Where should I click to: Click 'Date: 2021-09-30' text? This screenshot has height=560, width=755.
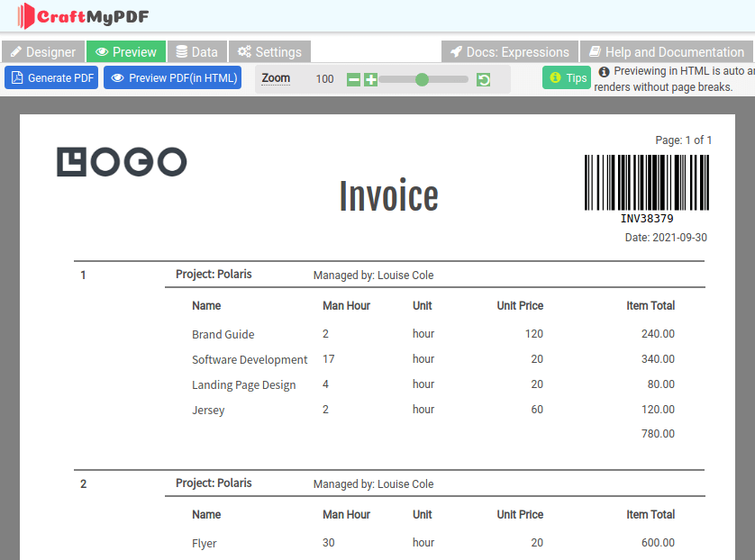[666, 237]
